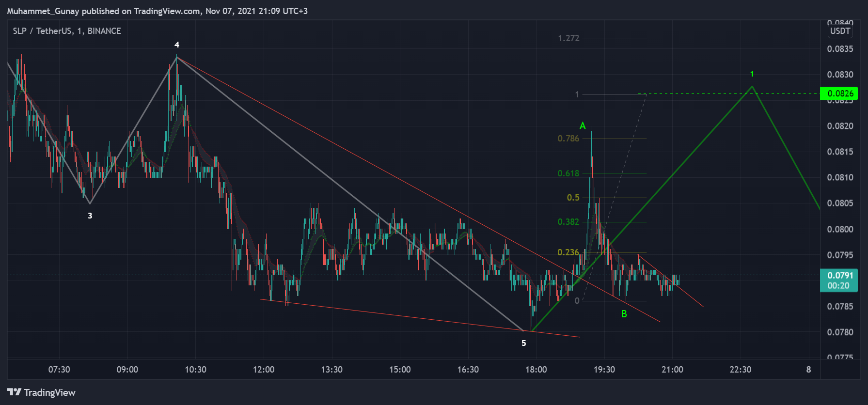Viewport: 868px width, 405px height.
Task: Click the 0.5 Fibonacci level label
Action: click(x=573, y=198)
